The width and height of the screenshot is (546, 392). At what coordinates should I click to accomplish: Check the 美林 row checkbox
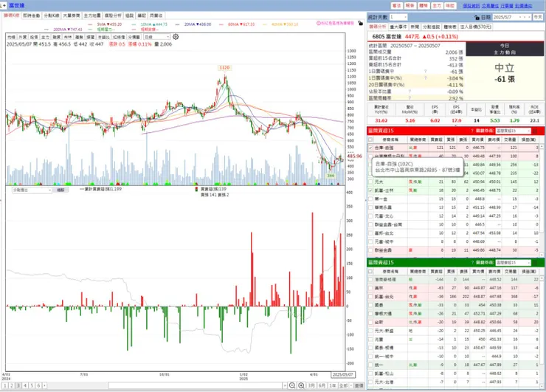[370, 288]
